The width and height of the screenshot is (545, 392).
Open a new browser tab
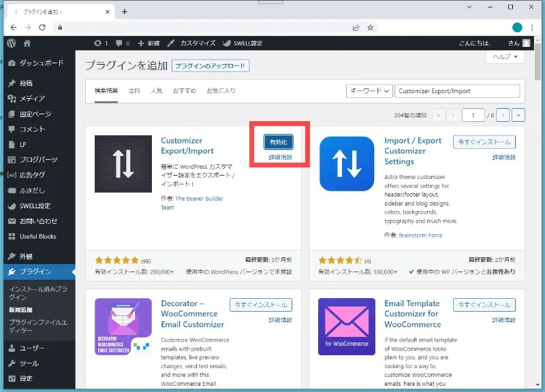click(125, 12)
